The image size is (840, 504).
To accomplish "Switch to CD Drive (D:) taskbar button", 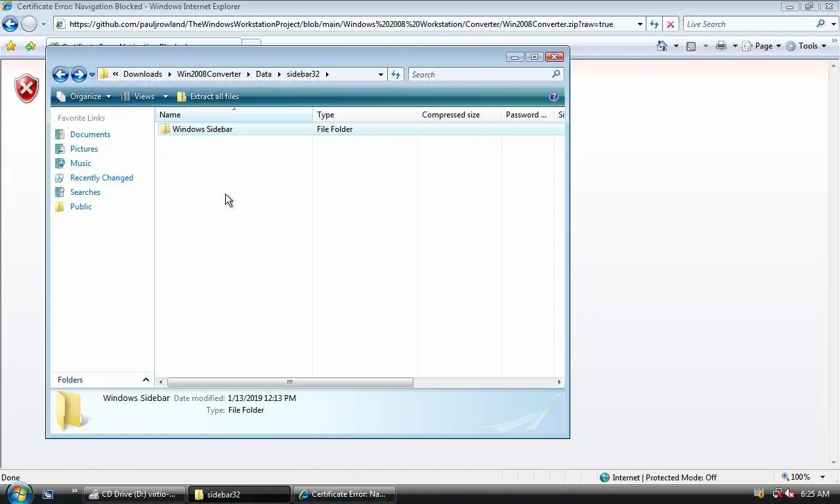I will point(134,494).
